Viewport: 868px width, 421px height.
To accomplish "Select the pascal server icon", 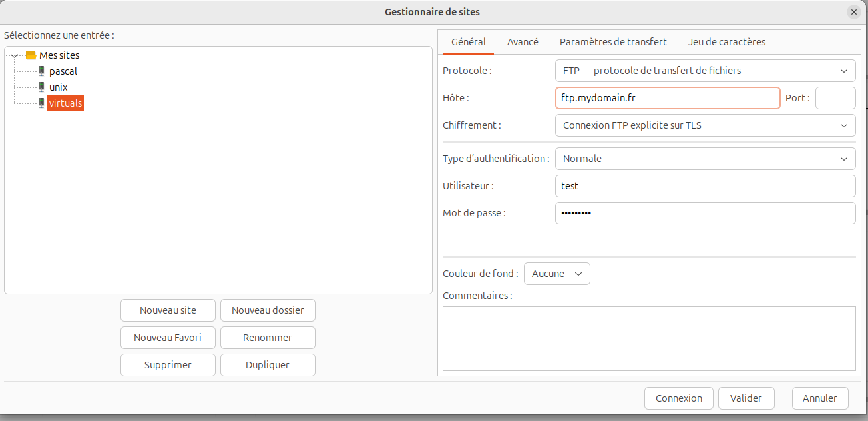I will [41, 71].
